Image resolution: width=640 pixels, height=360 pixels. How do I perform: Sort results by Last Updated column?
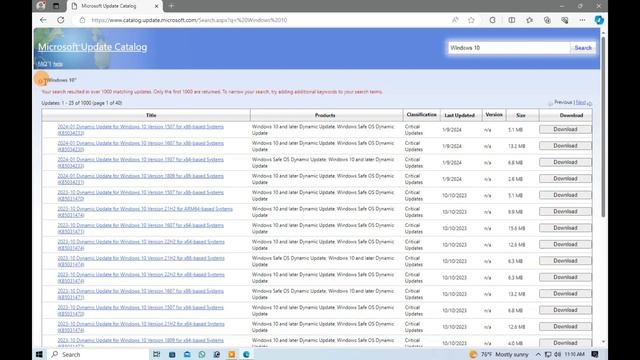click(x=459, y=115)
